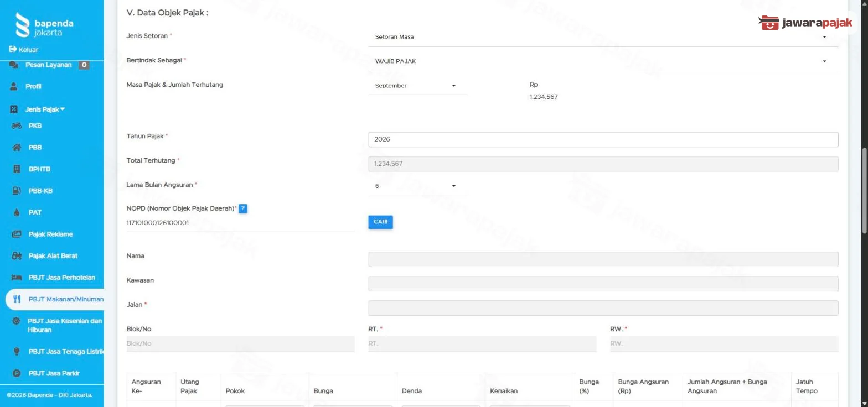The image size is (868, 407).
Task: Click the PBB house icon
Action: pos(17,148)
